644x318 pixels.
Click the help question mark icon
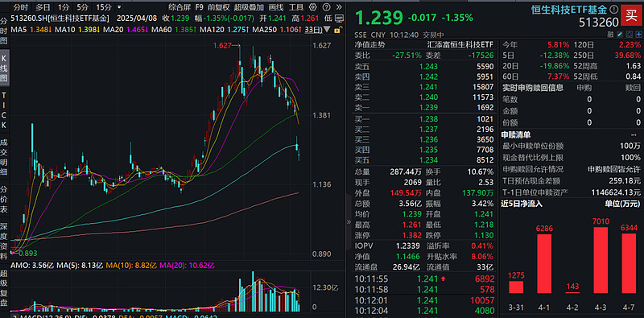click(327, 7)
